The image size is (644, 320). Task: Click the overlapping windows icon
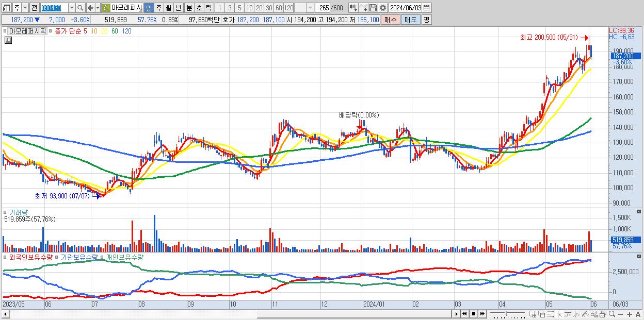click(542, 314)
